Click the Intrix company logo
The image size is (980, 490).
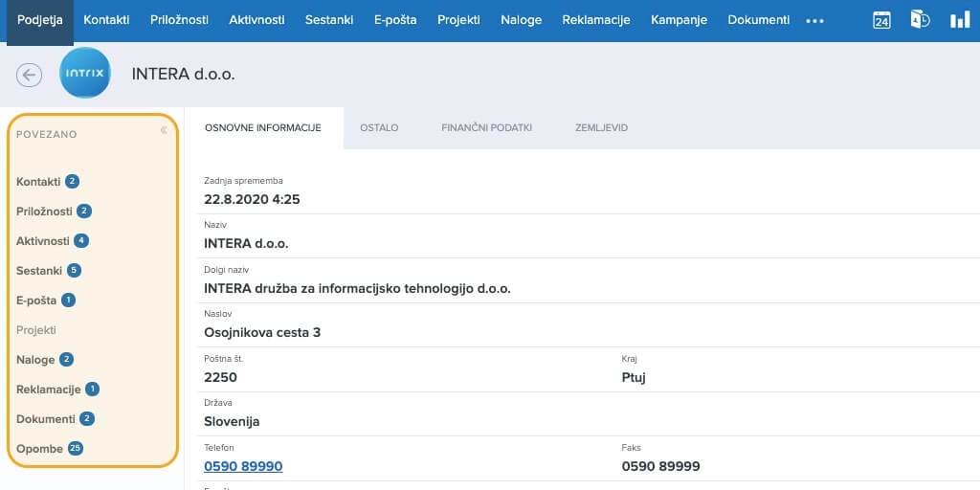click(85, 73)
